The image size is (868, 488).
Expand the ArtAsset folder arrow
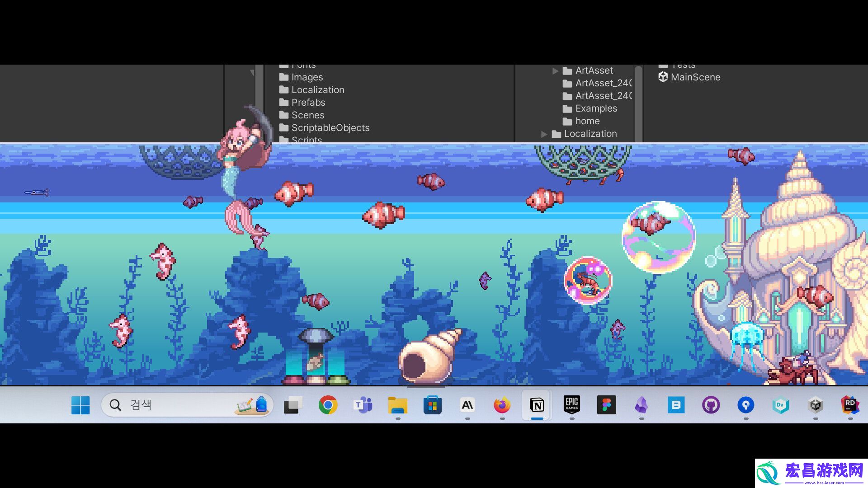coord(555,71)
